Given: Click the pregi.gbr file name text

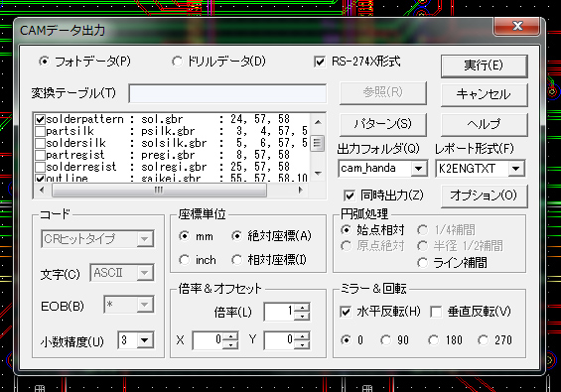Looking at the screenshot, I should pos(168,155).
